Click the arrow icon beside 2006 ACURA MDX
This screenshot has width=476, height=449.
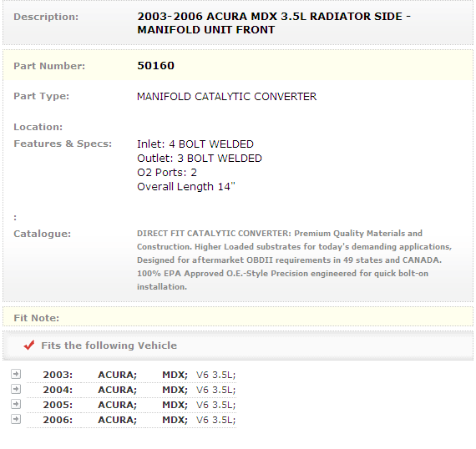pos(16,419)
